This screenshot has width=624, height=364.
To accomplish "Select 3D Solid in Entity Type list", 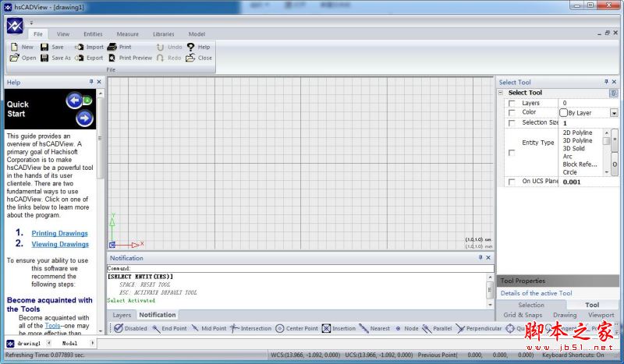I will (573, 148).
